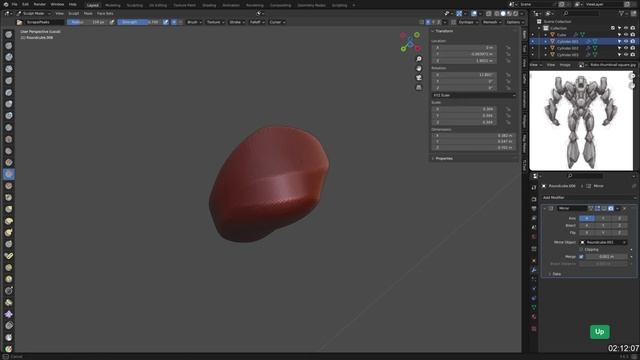Screen dimensions: 640x360
Task: Open the Object Data green triangle tab
Action: click(x=534, y=307)
